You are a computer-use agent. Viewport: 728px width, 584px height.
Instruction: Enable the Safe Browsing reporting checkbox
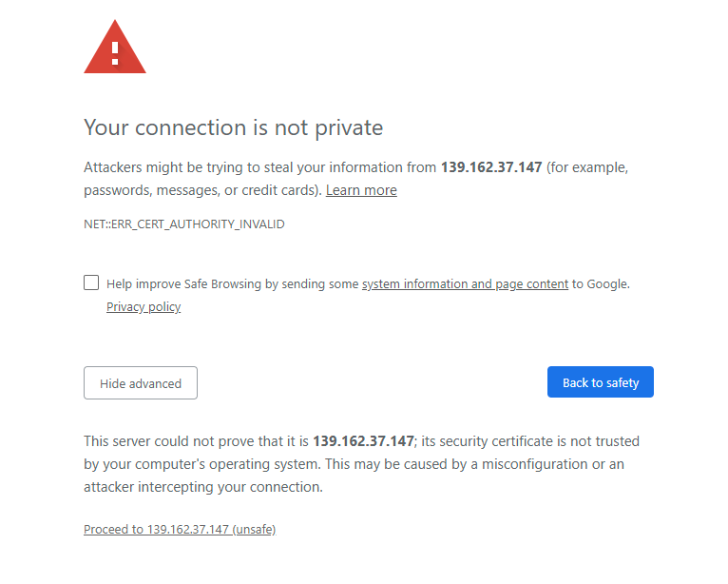tap(91, 282)
